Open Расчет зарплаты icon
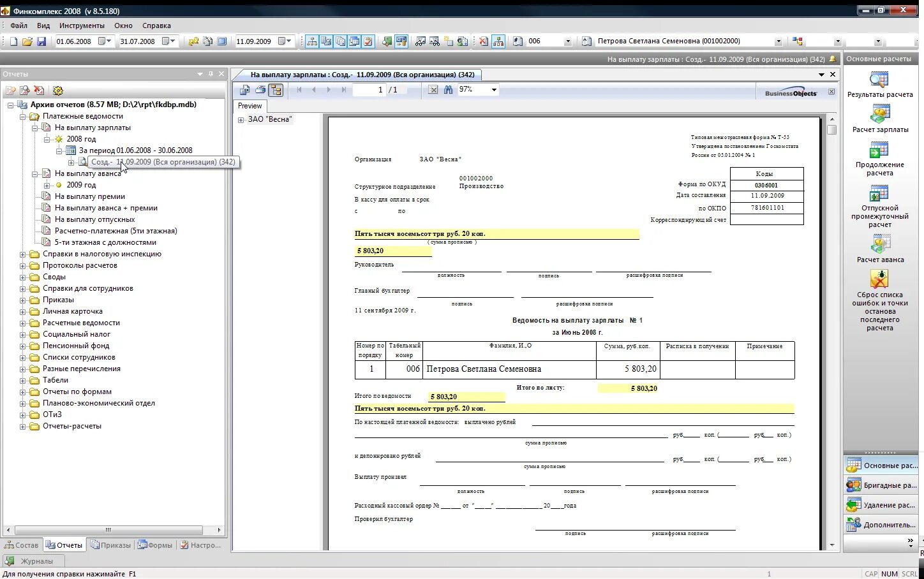The width and height of the screenshot is (924, 579). pos(879,115)
